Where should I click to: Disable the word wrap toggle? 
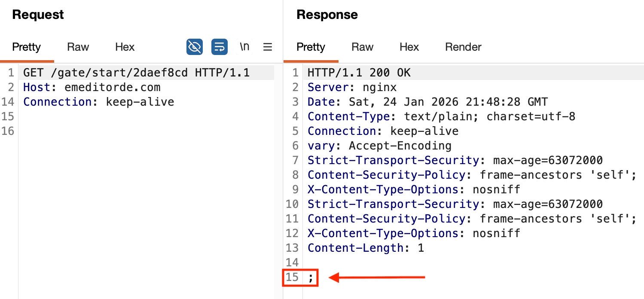pos(220,47)
